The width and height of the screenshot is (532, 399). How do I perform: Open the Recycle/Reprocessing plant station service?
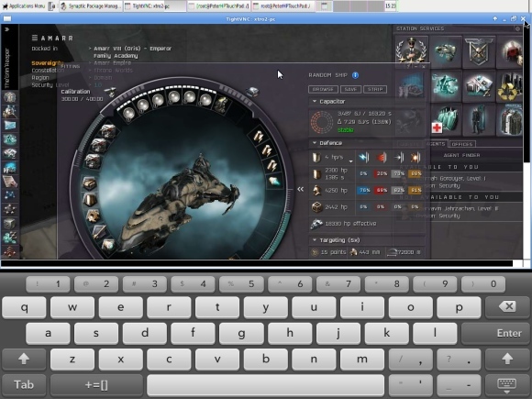pyautogui.click(x=510, y=87)
